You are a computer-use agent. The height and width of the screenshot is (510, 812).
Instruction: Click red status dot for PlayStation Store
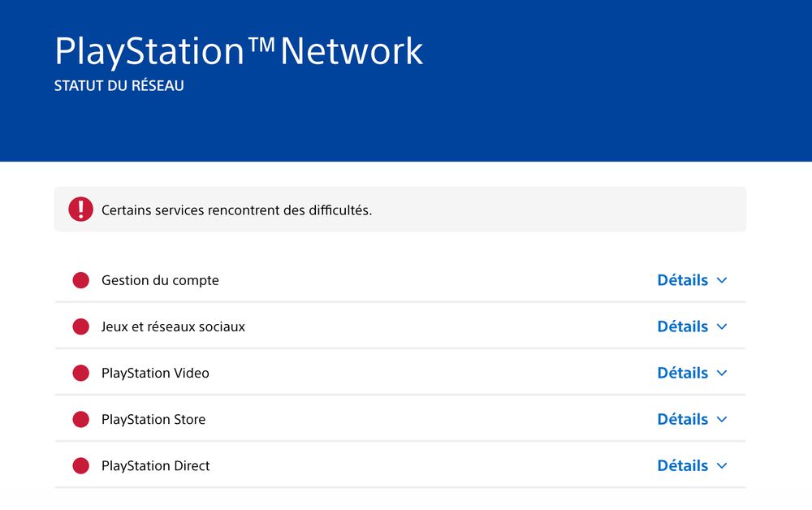coord(80,419)
